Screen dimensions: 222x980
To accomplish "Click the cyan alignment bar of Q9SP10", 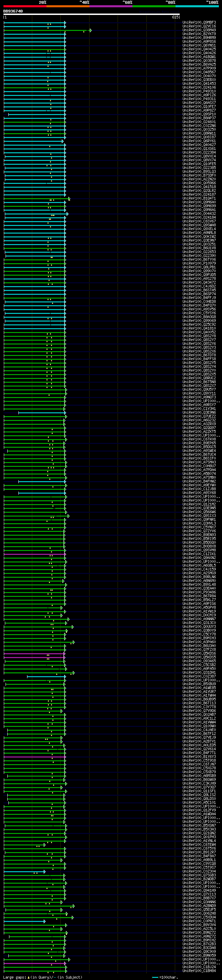I will pos(37,114).
